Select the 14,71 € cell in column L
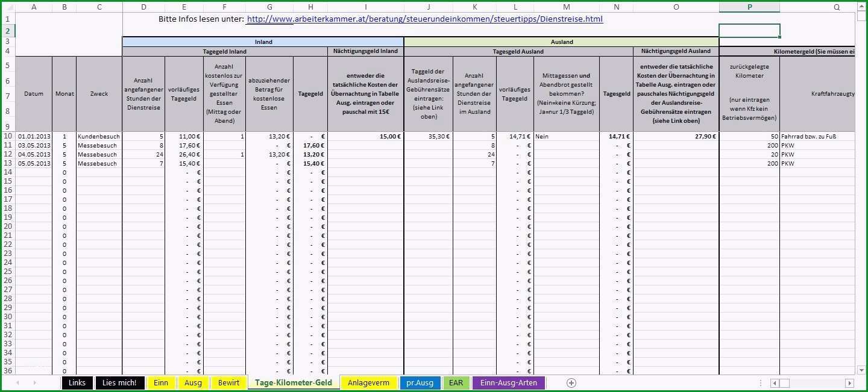868x392 pixels. (515, 137)
